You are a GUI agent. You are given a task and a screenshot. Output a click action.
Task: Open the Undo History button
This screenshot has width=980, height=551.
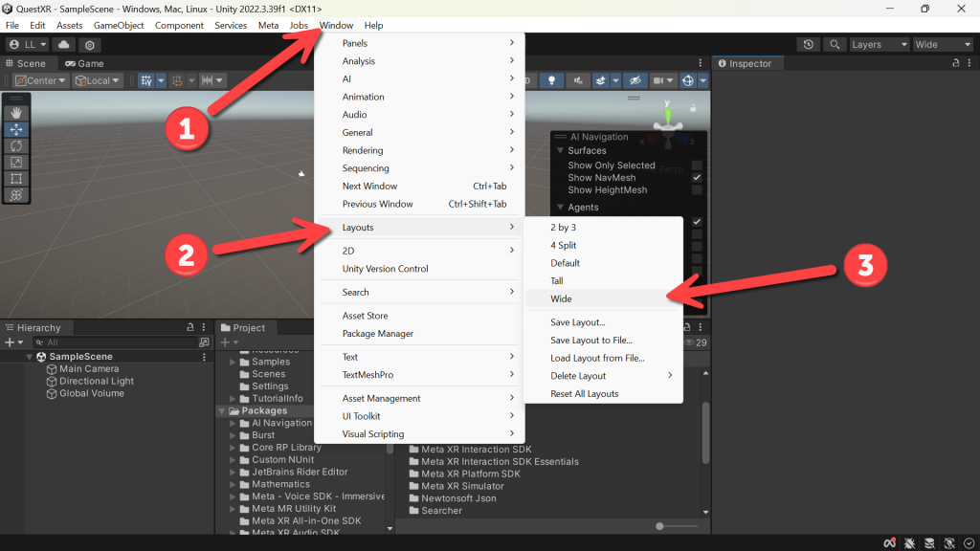[808, 44]
